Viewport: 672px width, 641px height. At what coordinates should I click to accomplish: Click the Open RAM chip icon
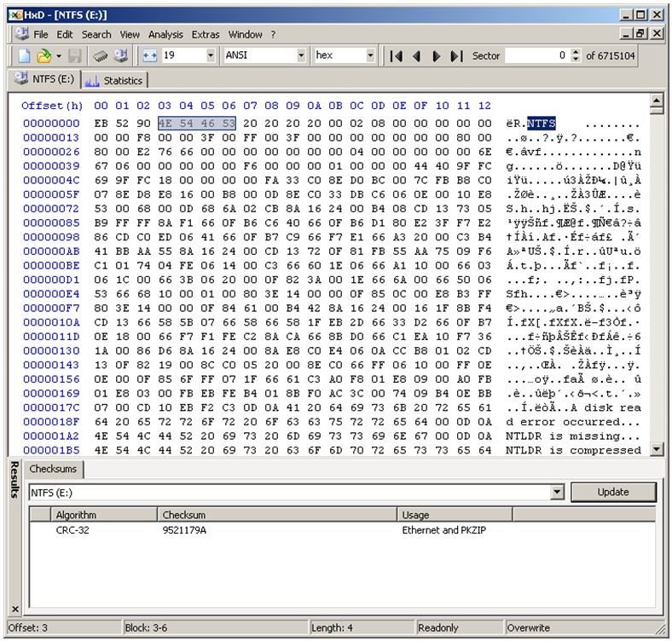click(x=100, y=56)
